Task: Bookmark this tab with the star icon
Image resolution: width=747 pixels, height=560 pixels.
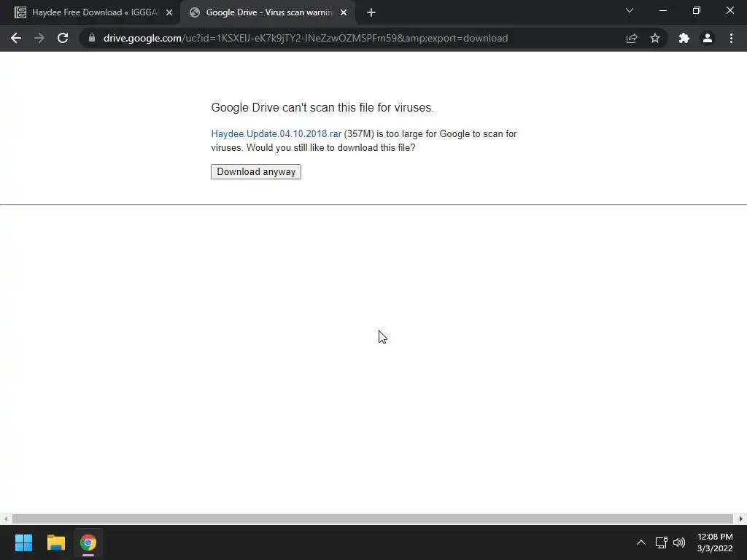Action: coord(655,38)
